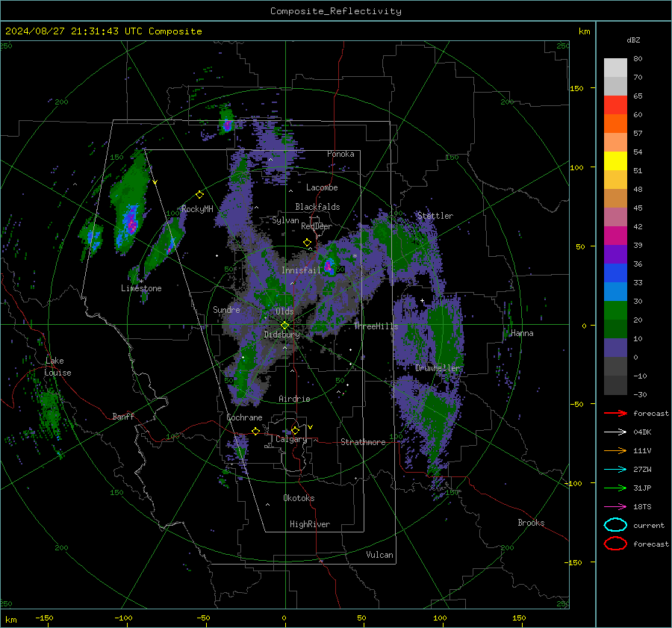Image resolution: width=672 pixels, height=628 pixels.
Task: Select the magenta 18TS arrow legend icon
Action: (615, 507)
